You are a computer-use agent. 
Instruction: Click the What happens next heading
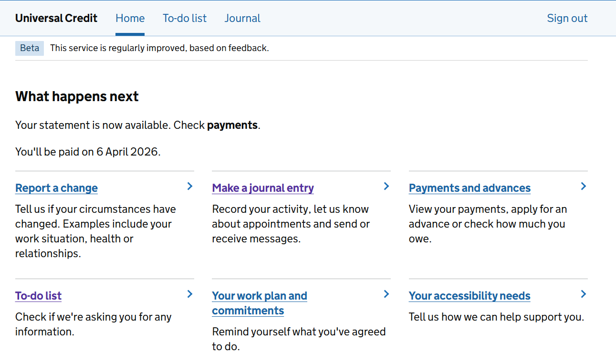pos(77,96)
